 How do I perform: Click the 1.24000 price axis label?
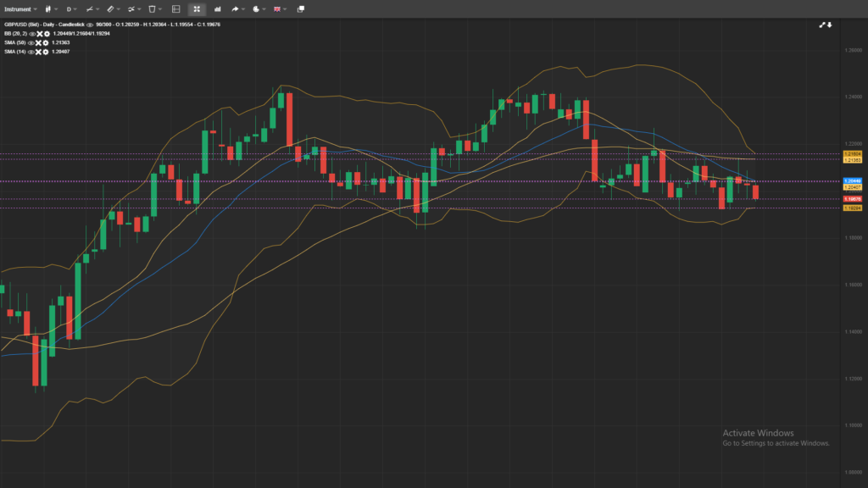(x=853, y=97)
